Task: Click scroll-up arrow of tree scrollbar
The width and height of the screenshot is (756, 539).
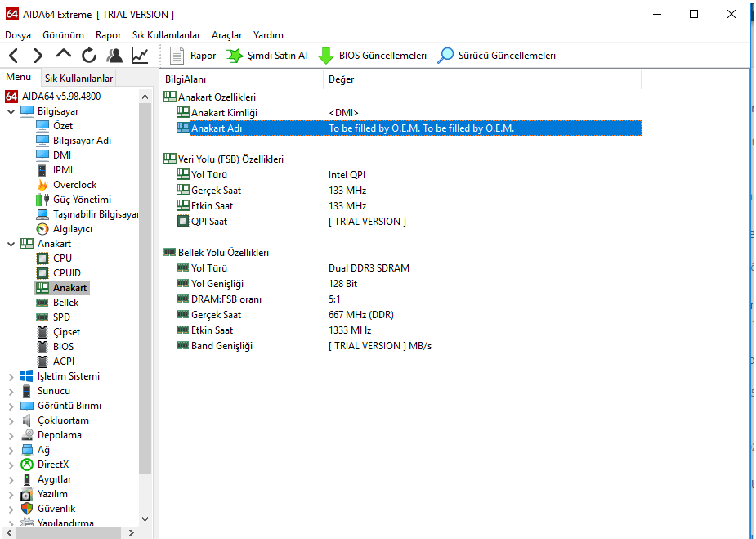Action: coord(145,97)
